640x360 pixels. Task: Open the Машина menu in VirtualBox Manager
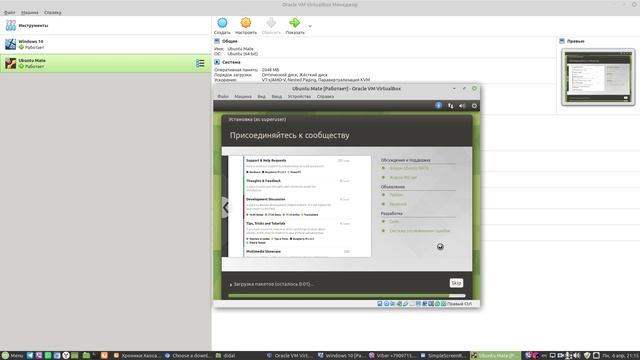29,13
